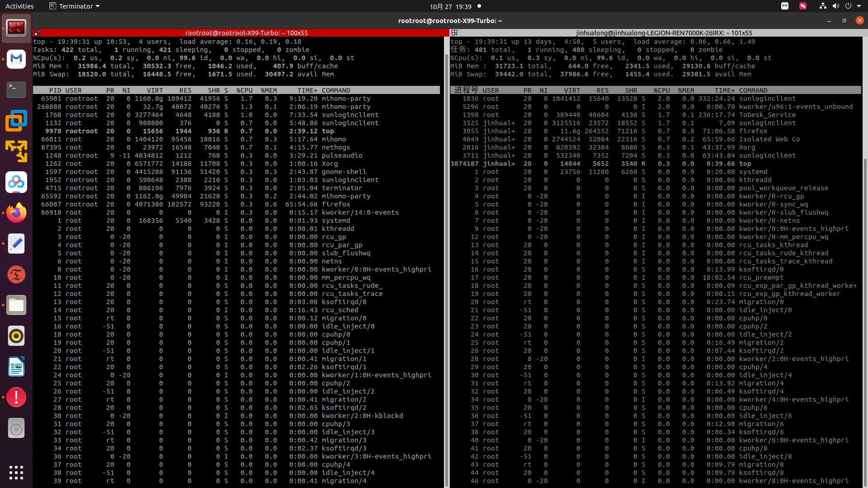Open the text editor dock icon
The height and width of the screenshot is (488, 868).
(16, 244)
